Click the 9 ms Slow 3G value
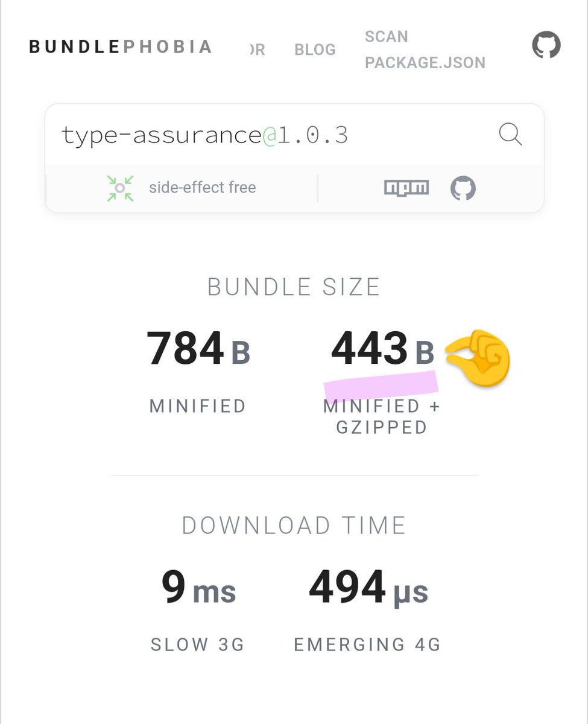 click(x=198, y=588)
